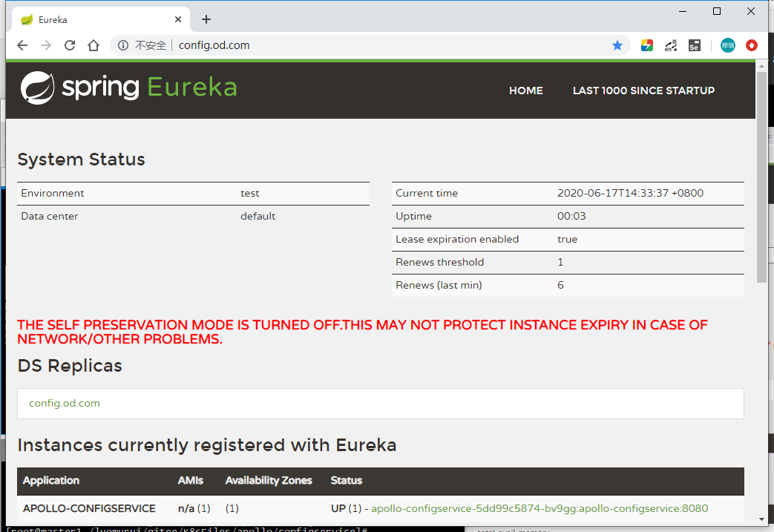Bookmark this page with the star icon

pos(617,45)
